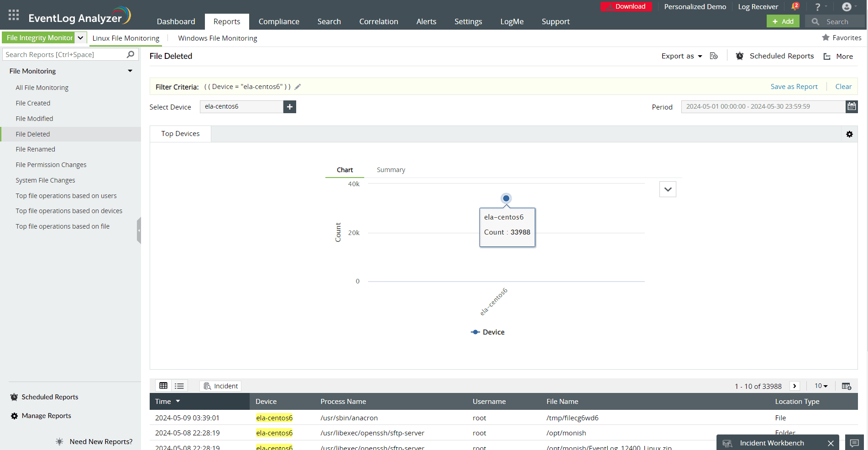Screen dimensions: 868x450
Task: Open the rows per page 10 dropdown
Action: pyautogui.click(x=821, y=386)
